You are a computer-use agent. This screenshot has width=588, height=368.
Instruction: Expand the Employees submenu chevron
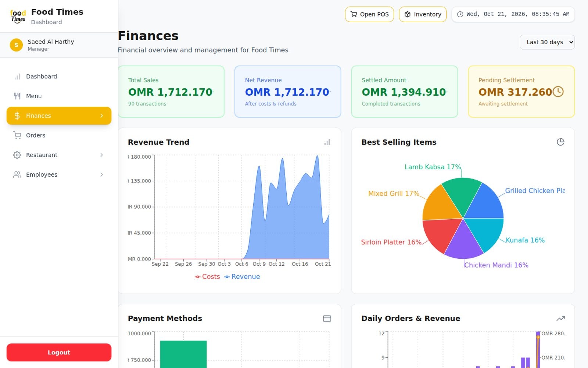(x=102, y=174)
